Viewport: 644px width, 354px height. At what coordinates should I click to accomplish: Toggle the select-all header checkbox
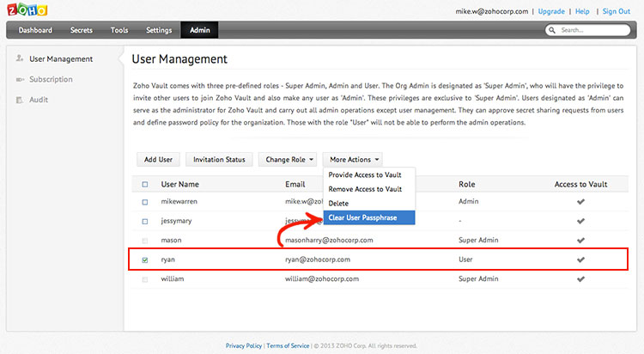[144, 184]
